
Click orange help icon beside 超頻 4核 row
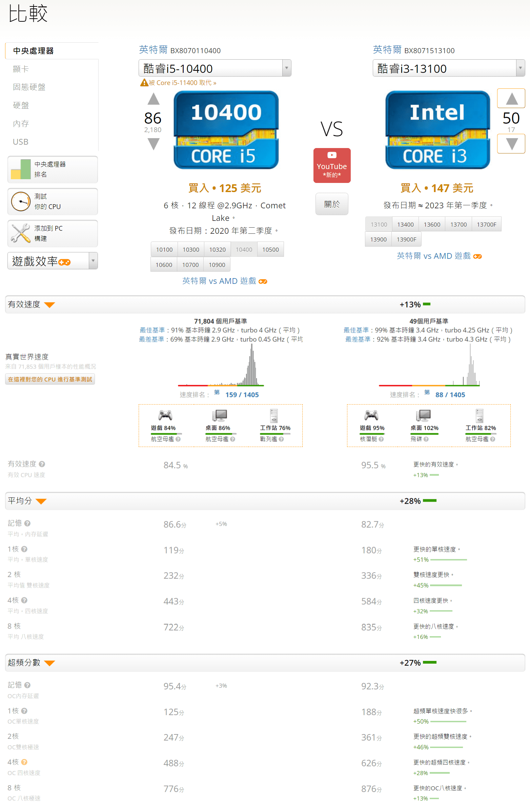[x=24, y=762]
